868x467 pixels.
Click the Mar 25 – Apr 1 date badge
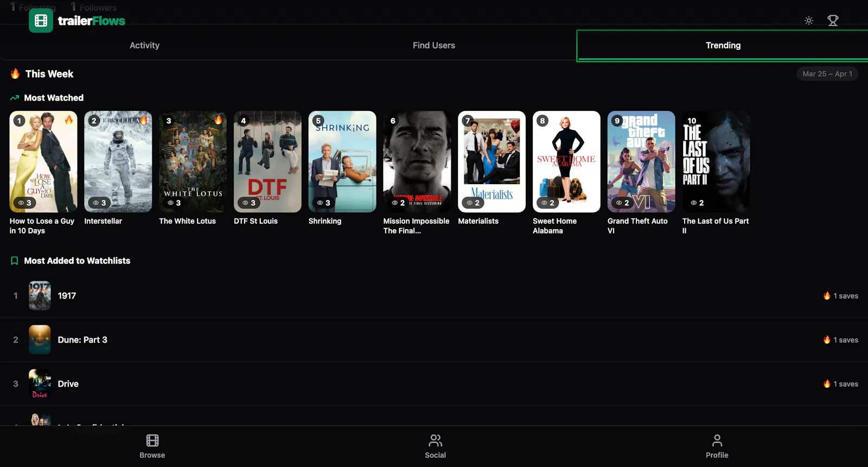(827, 74)
